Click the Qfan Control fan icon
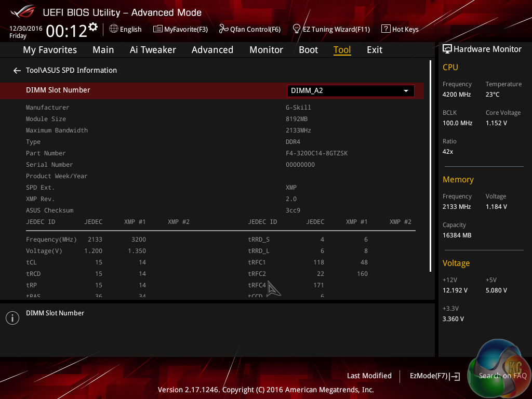532x399 pixels. [223, 29]
